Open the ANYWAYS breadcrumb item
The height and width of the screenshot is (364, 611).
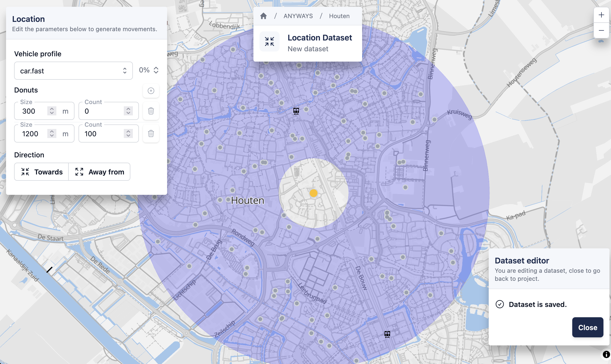(298, 16)
